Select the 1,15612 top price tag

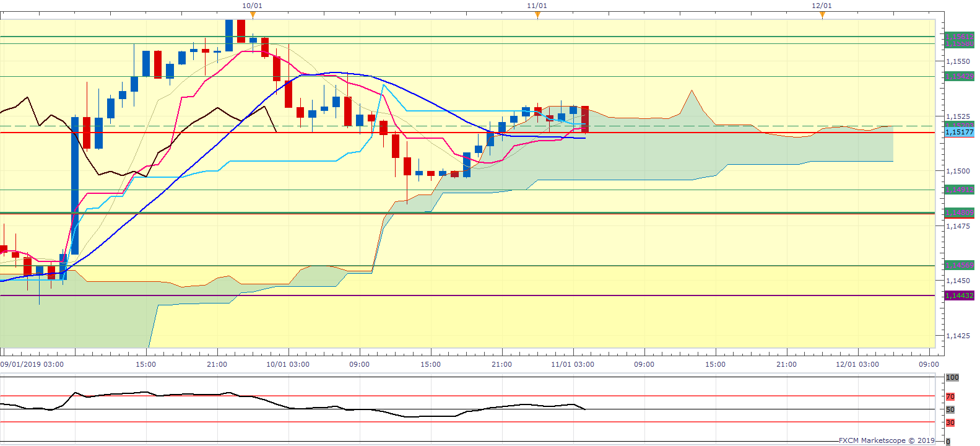(959, 37)
